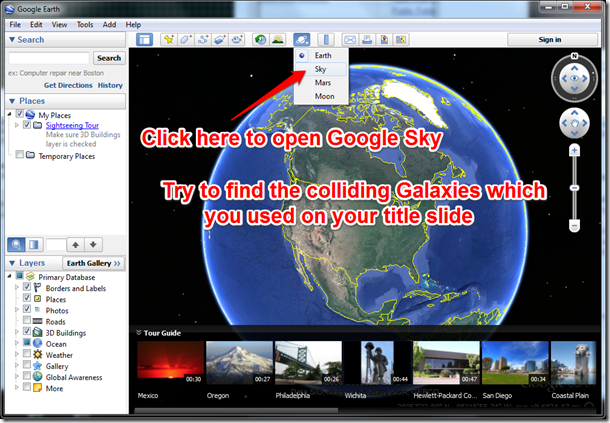Screen dimensions: 610x423
Task: Click the panel toggle icon beside the magnifier
Action: (34, 244)
